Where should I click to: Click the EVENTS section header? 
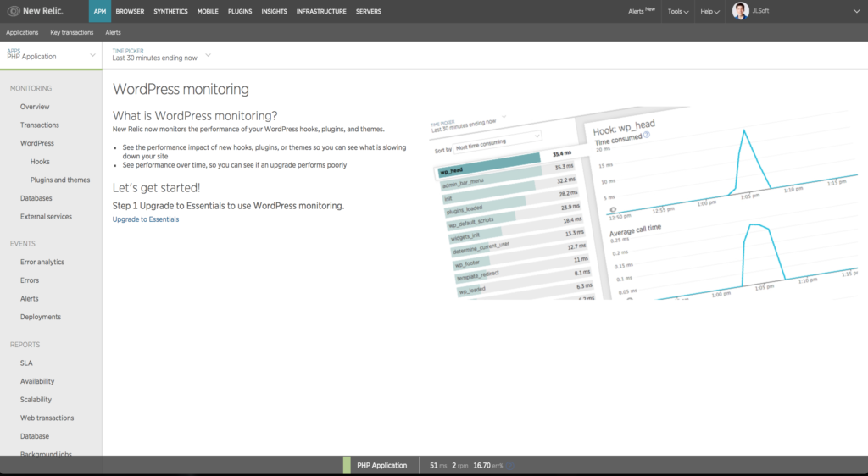click(x=23, y=244)
